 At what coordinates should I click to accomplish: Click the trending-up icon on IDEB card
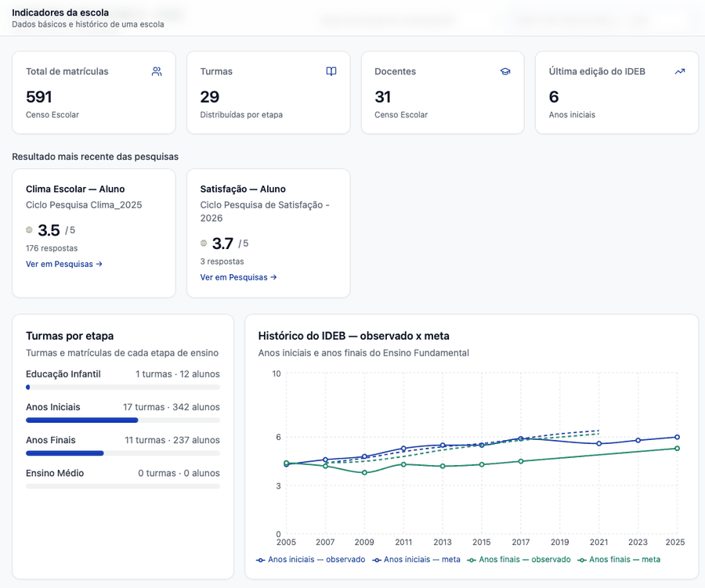[680, 71]
